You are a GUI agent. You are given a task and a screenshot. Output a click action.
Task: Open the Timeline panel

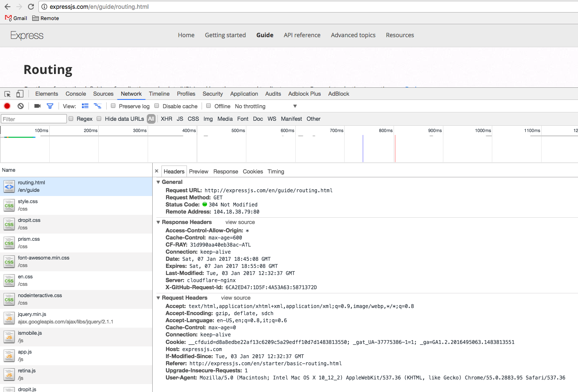click(159, 94)
